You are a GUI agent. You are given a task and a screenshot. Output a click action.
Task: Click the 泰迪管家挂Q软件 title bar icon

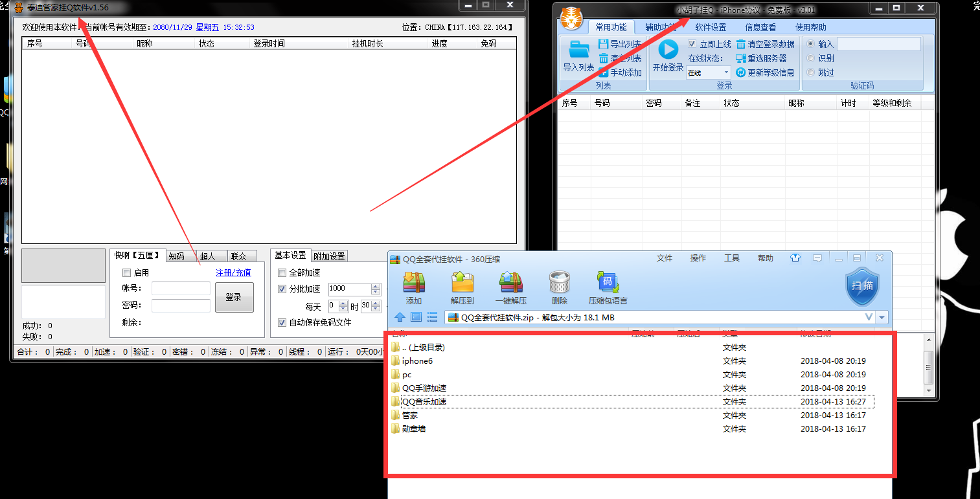click(19, 7)
